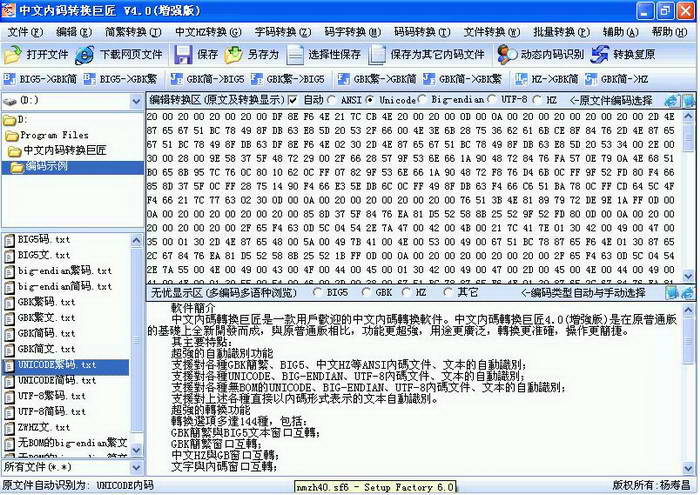Select the BIG5 radio in lower panel
This screenshot has height=495, width=700.
(318, 293)
